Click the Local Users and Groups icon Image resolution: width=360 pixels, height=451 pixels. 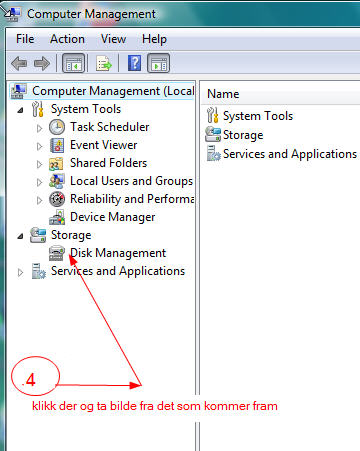pyautogui.click(x=57, y=181)
